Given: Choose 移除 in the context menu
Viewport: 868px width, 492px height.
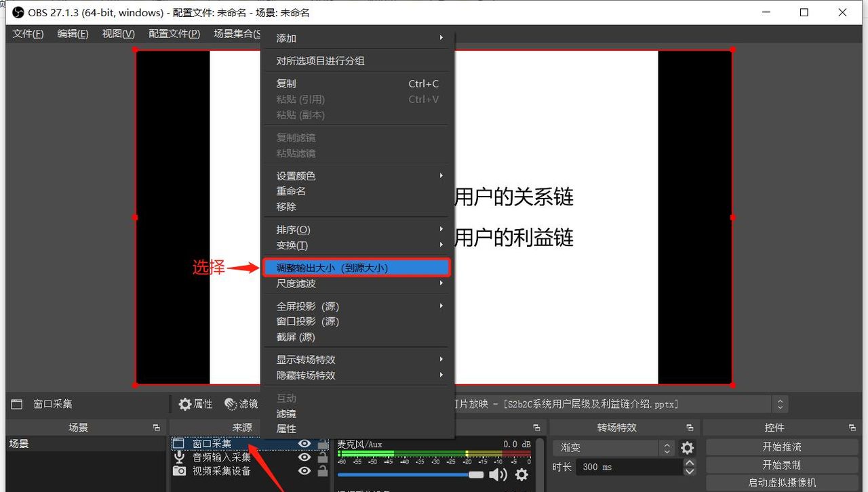Looking at the screenshot, I should tap(357, 207).
